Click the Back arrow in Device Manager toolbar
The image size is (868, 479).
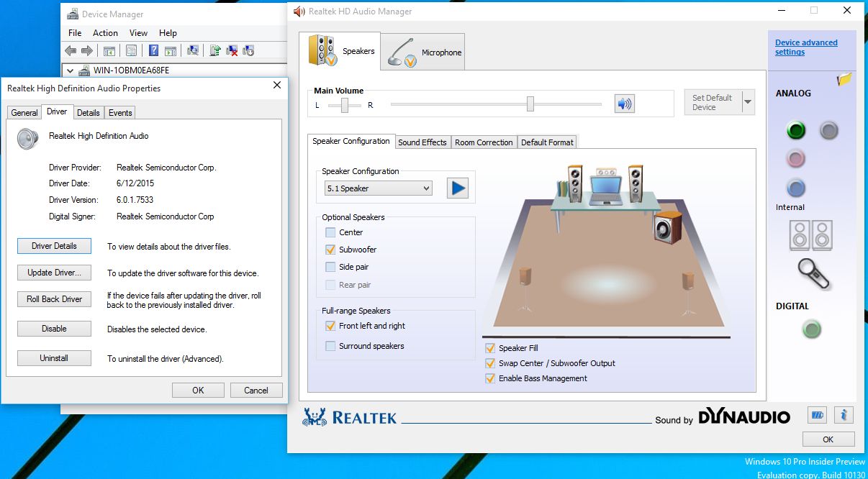pyautogui.click(x=71, y=50)
